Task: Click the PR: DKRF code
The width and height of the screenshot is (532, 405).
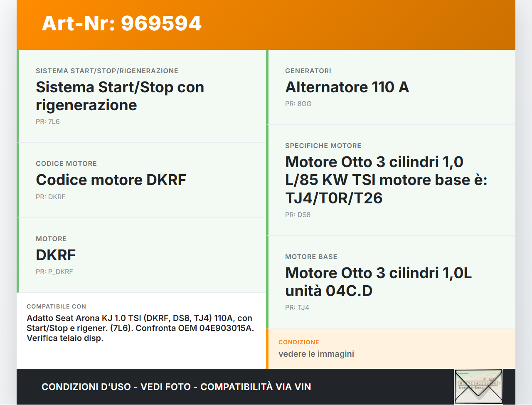Action: tap(51, 197)
